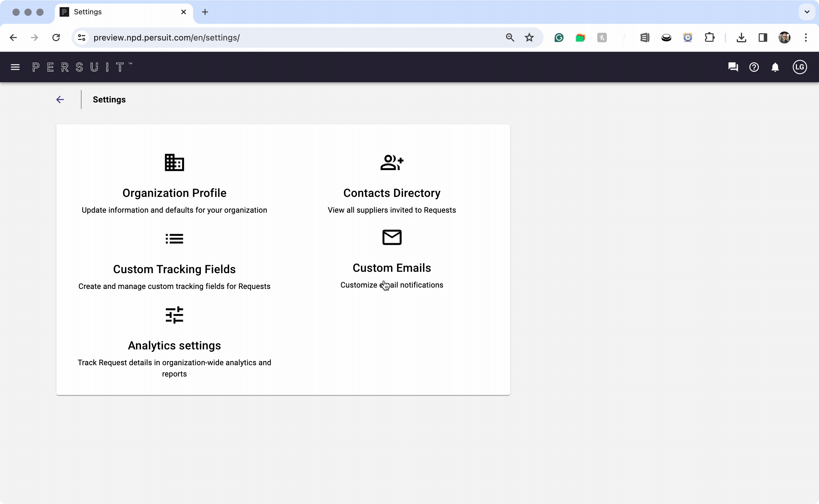Open the green folder extension icon
Image resolution: width=819 pixels, height=504 pixels.
coord(580,38)
